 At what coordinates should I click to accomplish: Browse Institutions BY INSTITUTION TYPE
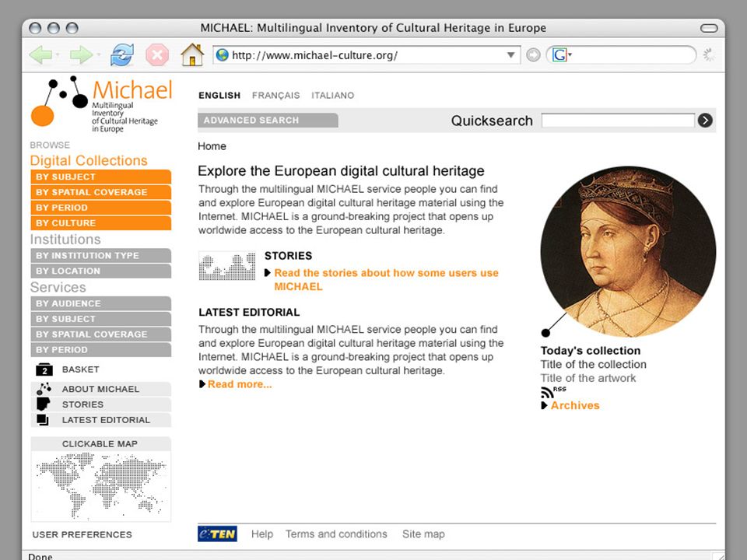101,255
